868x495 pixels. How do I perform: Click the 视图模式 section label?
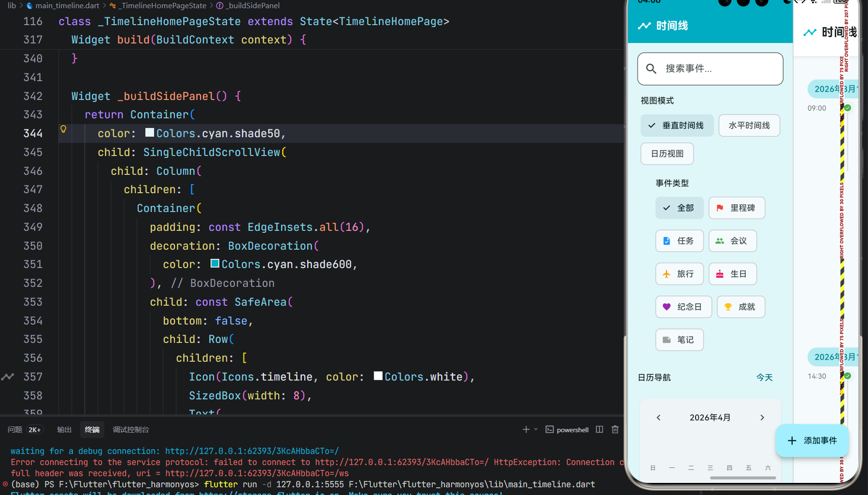click(657, 100)
